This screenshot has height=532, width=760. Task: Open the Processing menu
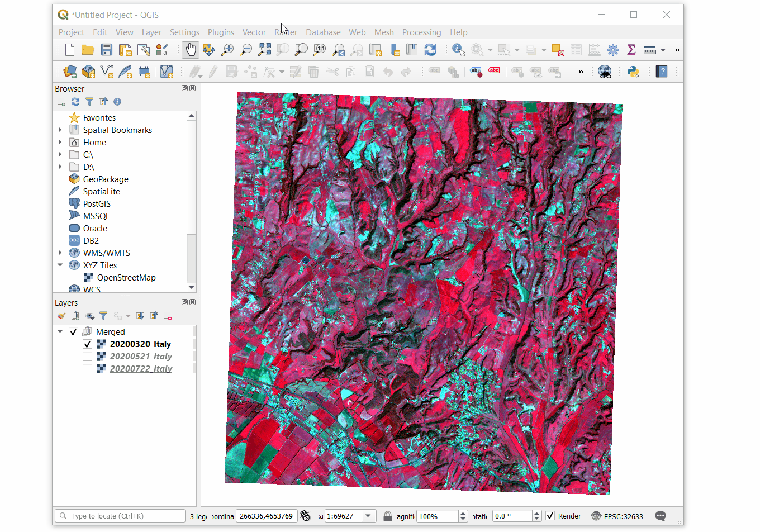pyautogui.click(x=421, y=32)
